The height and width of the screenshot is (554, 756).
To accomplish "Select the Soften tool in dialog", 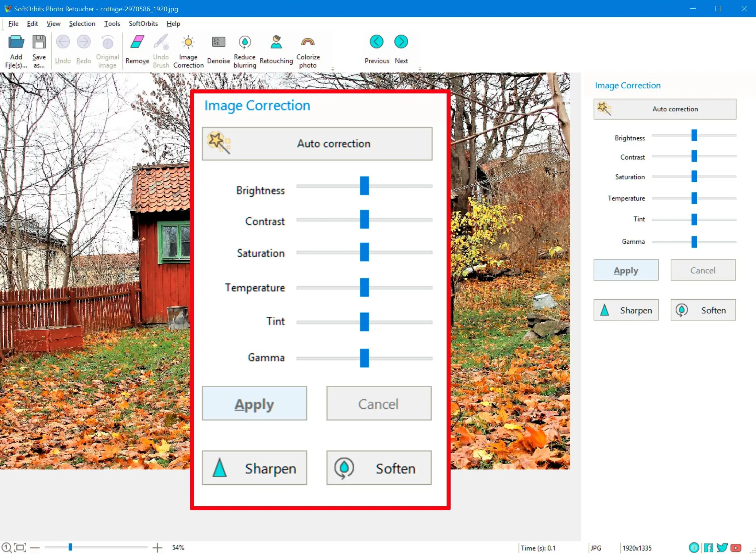I will click(378, 468).
